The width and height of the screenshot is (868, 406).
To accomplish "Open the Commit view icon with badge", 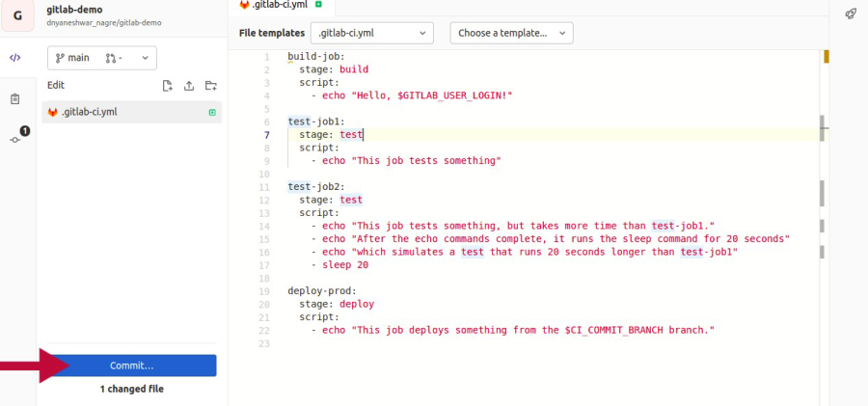I will point(15,139).
